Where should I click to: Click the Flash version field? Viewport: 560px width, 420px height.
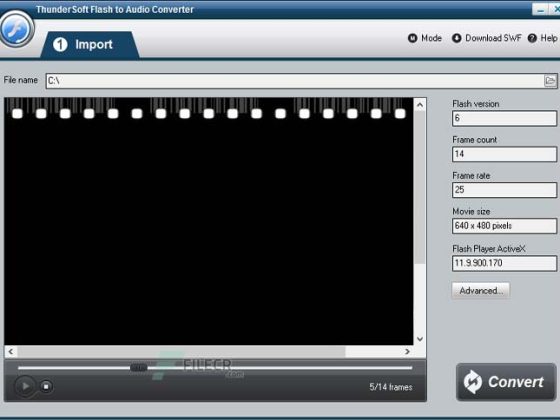[504, 118]
